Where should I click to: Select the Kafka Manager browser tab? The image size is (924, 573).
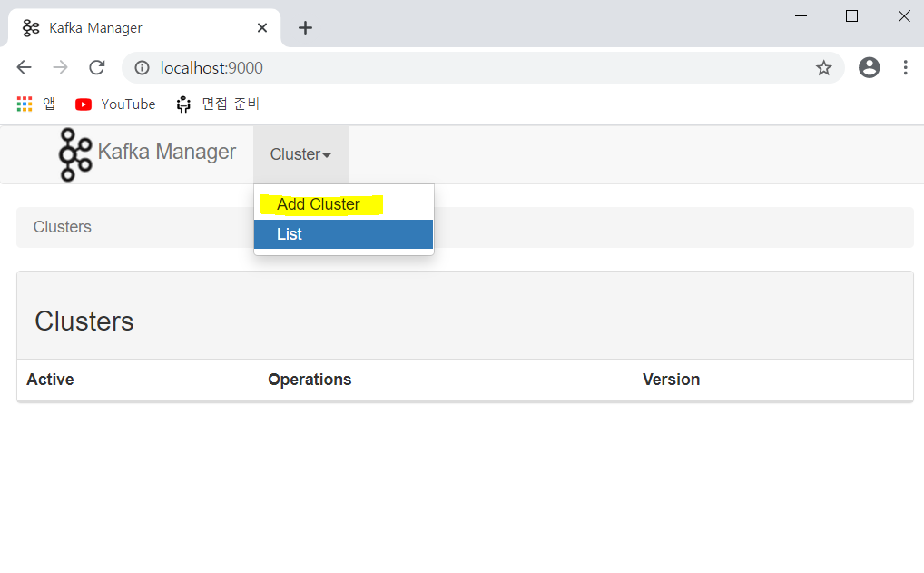(144, 28)
